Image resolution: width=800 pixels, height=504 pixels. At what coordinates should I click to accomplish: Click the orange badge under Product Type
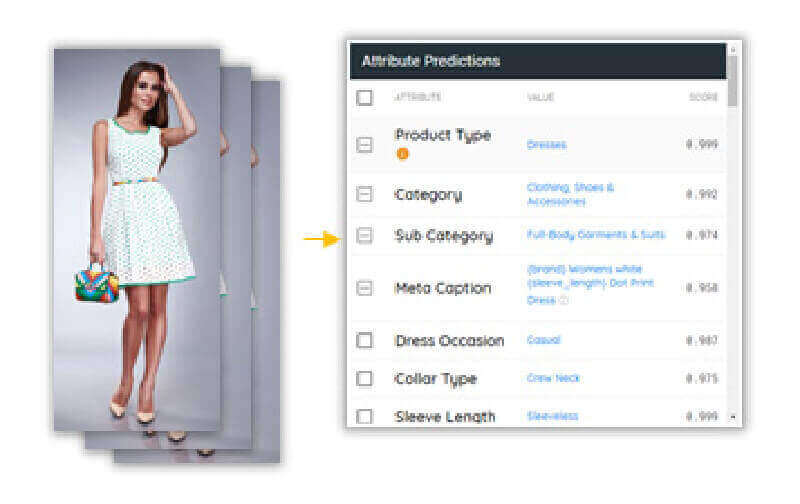click(403, 154)
